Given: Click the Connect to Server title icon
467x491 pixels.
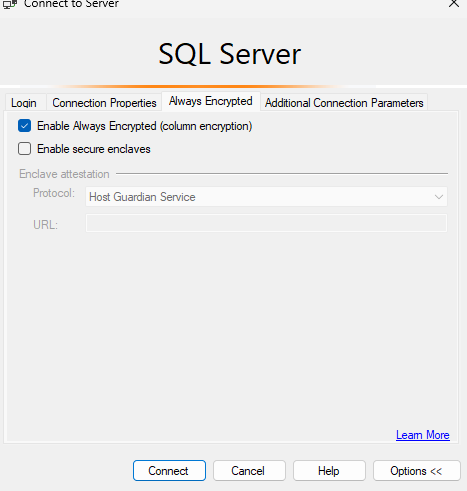Looking at the screenshot, I should (10, 4).
